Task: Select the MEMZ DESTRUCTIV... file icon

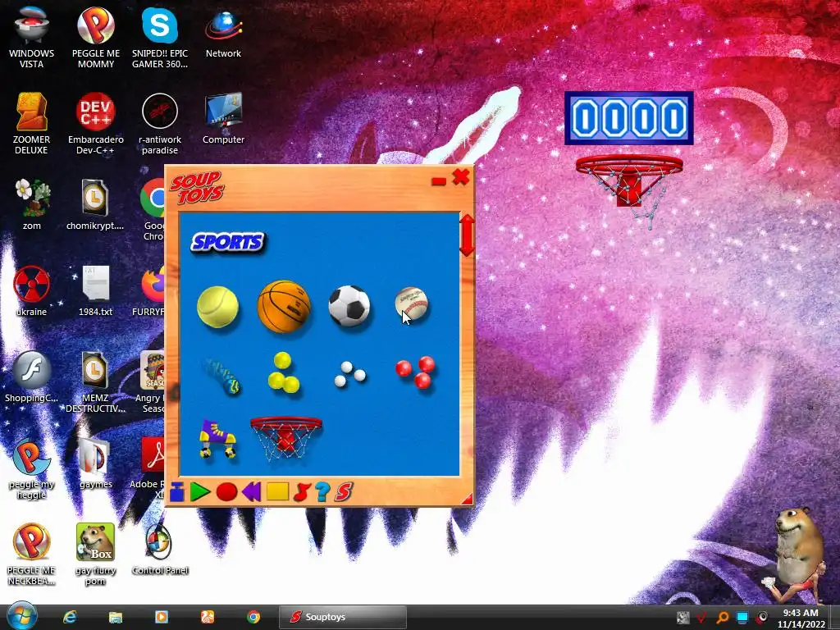Action: [x=95, y=381]
